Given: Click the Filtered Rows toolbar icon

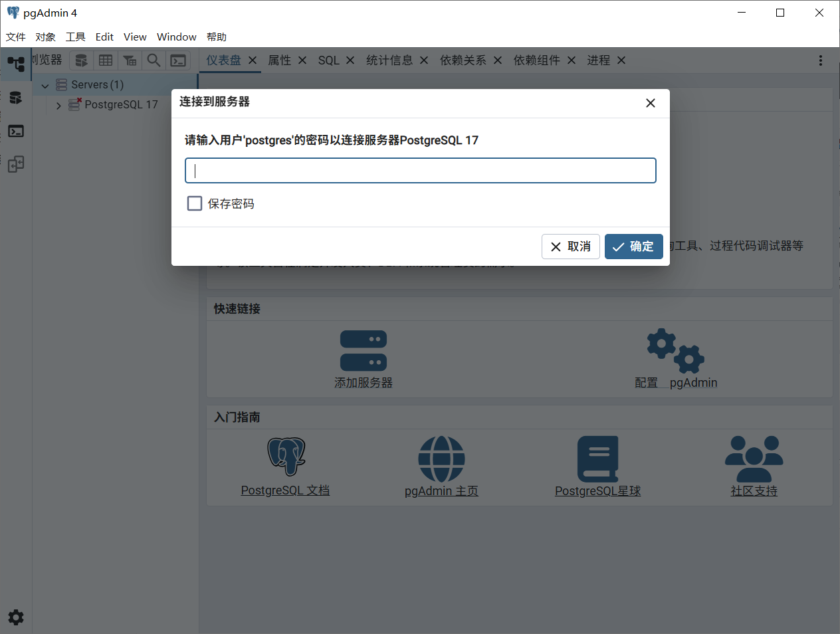Looking at the screenshot, I should [130, 60].
